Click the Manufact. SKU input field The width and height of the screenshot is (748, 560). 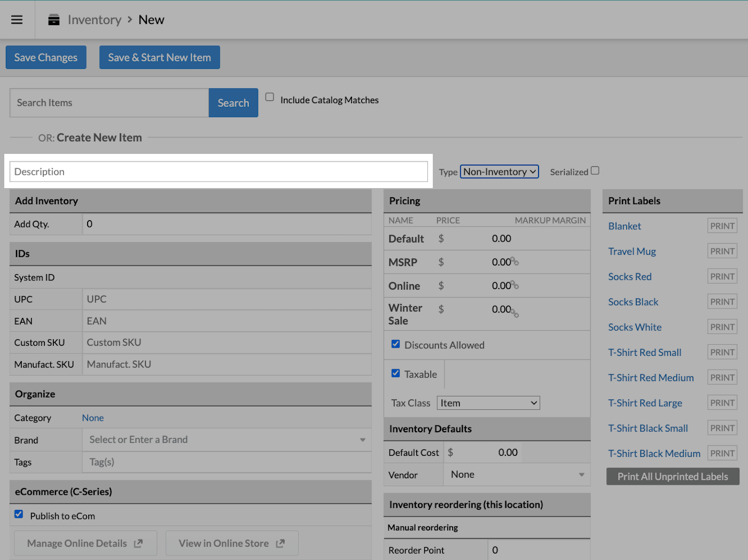click(227, 364)
